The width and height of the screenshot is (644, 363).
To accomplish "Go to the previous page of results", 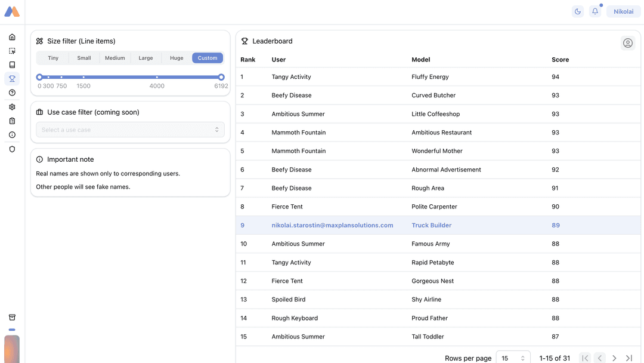I will coord(600,358).
